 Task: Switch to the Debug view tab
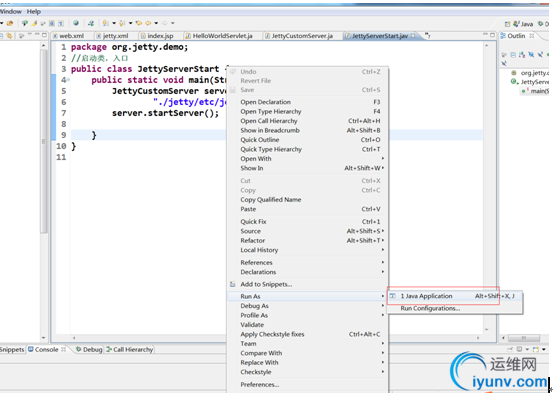pyautogui.click(x=89, y=349)
